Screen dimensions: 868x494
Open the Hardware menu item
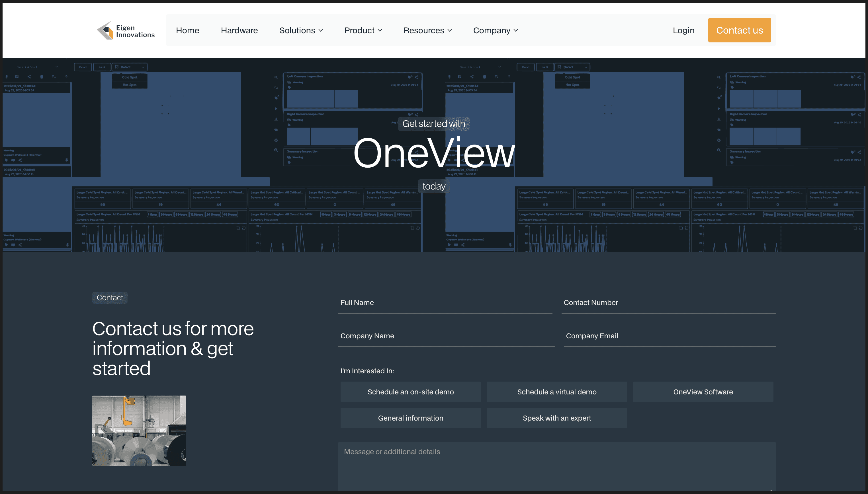click(239, 30)
